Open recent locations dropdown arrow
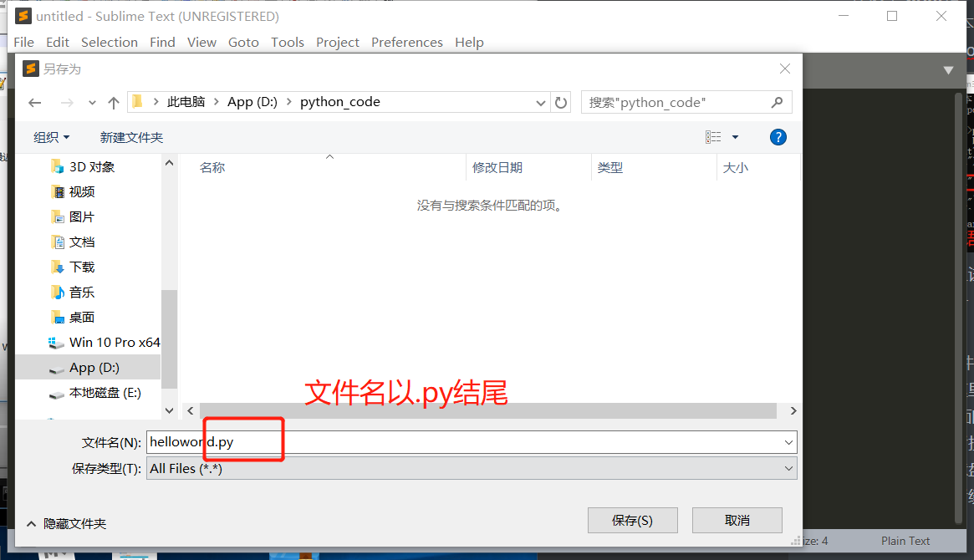The height and width of the screenshot is (560, 974). (x=92, y=103)
